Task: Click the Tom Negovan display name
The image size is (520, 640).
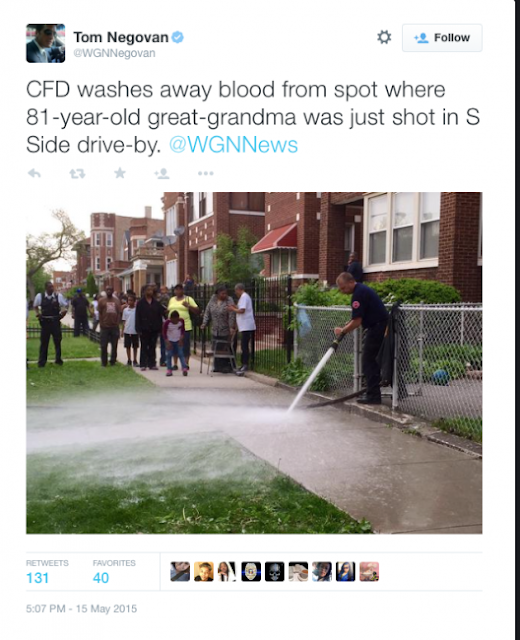Action: click(x=121, y=37)
